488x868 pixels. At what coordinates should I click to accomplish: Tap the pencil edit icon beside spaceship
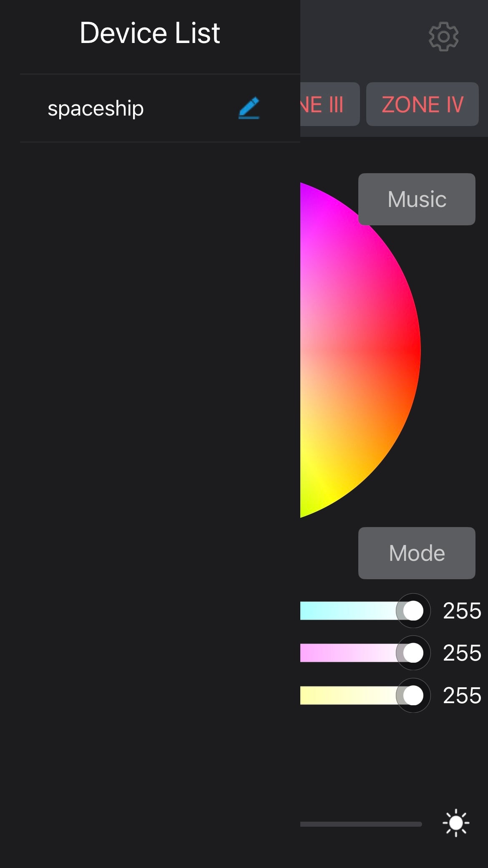pos(249,108)
